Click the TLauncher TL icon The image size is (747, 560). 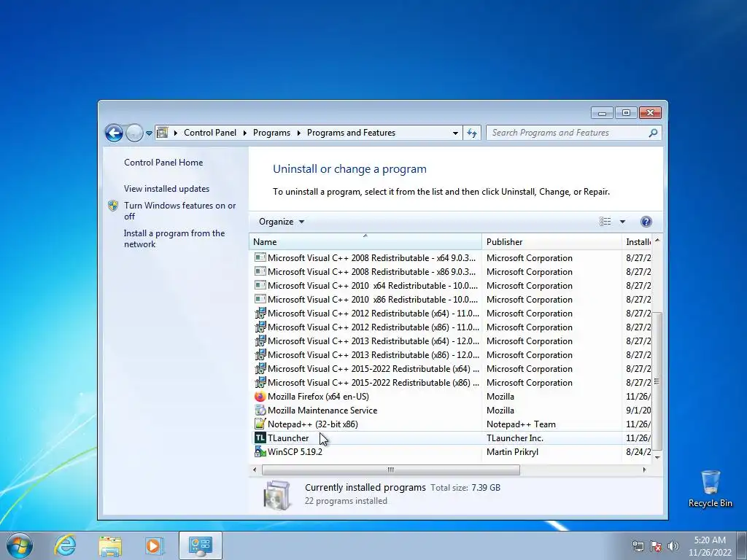click(260, 437)
